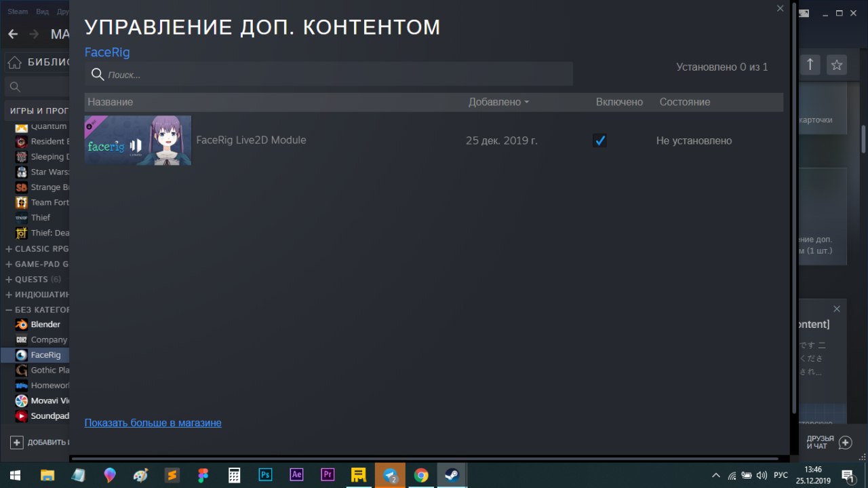The image size is (868, 488).
Task: Click the dialog's vertical scrollbar
Action: [794, 207]
